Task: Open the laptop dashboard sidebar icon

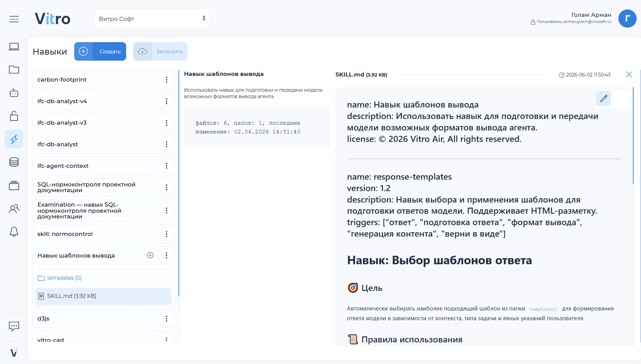Action: (14, 47)
